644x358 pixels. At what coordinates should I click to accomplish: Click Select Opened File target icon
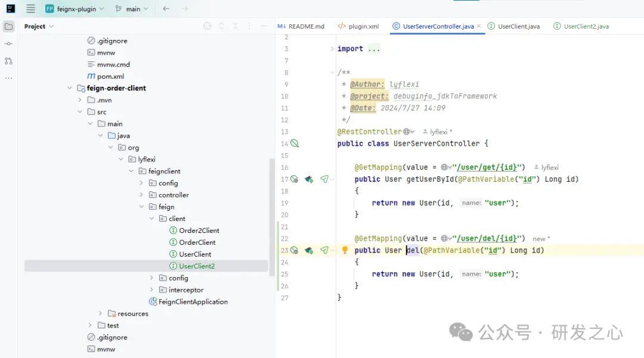(208, 26)
